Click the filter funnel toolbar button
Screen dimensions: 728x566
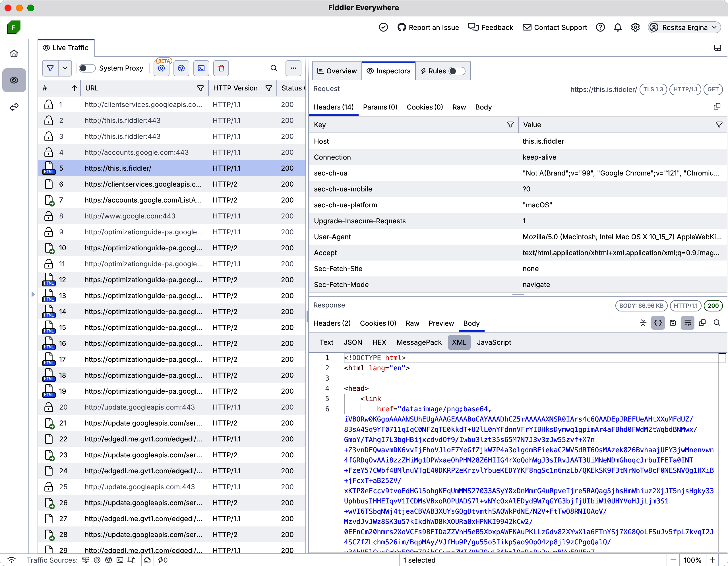[x=50, y=68]
